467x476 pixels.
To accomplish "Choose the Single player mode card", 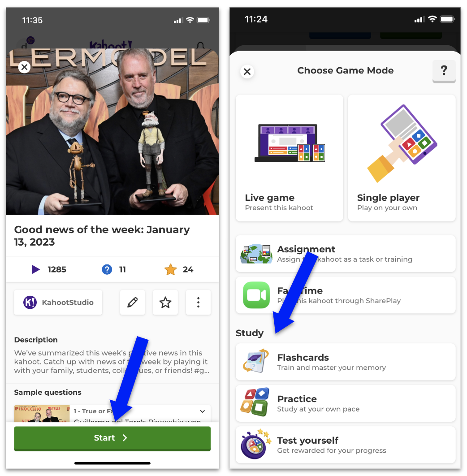I will 402,158.
